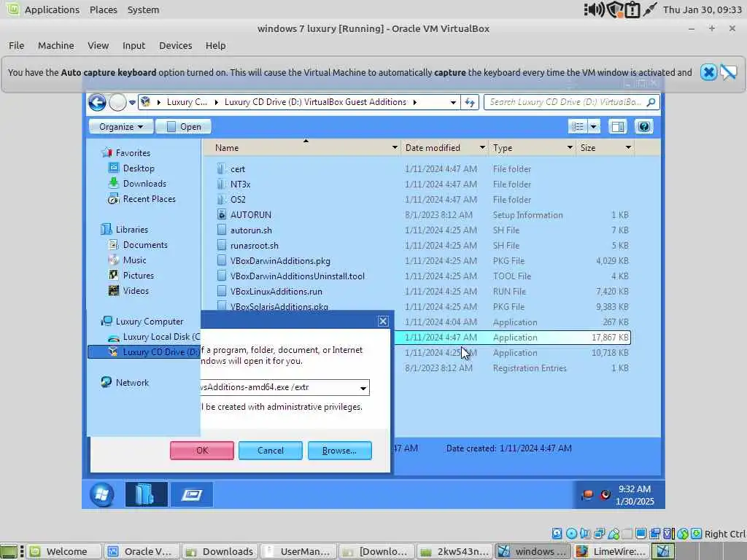747x560 pixels.
Task: Open recent pages dropdown next to Forward
Action: point(132,102)
